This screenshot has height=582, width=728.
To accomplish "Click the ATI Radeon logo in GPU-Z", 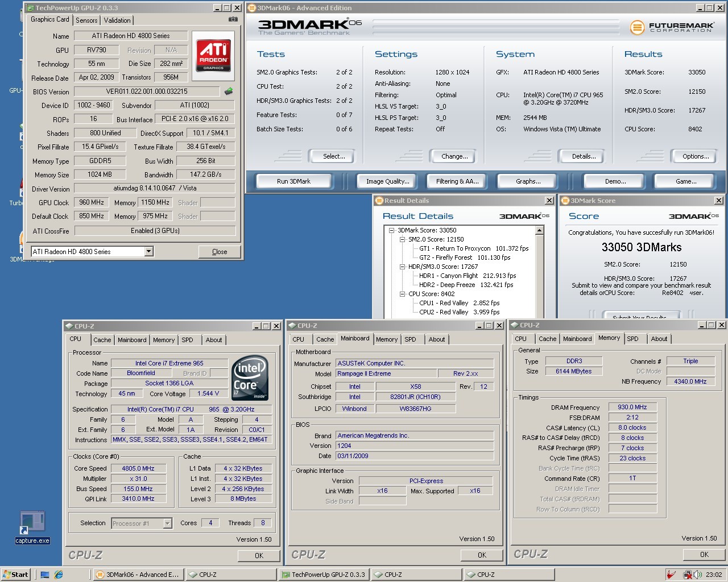I will [x=213, y=55].
